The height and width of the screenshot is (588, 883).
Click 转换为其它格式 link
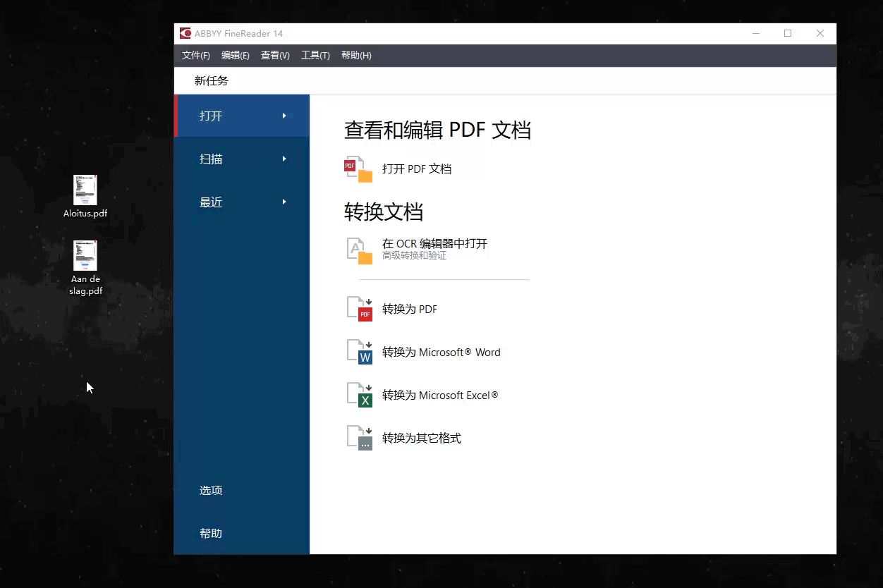[422, 438]
